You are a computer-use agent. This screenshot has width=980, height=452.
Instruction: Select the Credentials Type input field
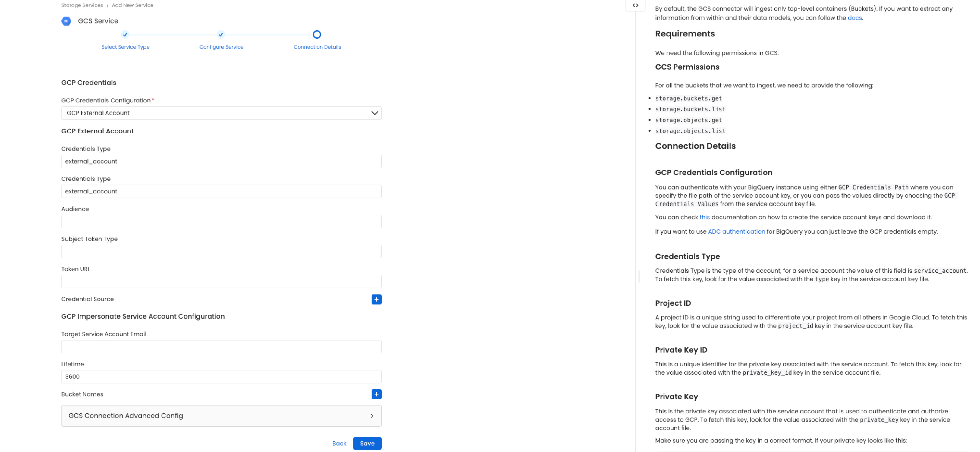pyautogui.click(x=221, y=161)
